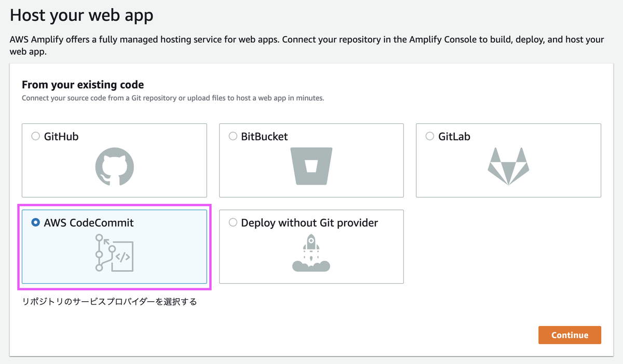
Task: Click the BitBucket provider label text
Action: pyautogui.click(x=265, y=137)
